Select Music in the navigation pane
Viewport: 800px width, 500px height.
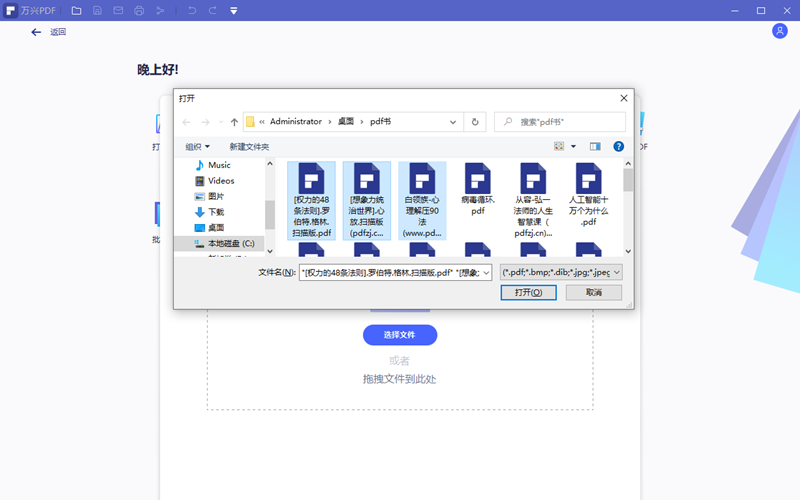click(218, 165)
